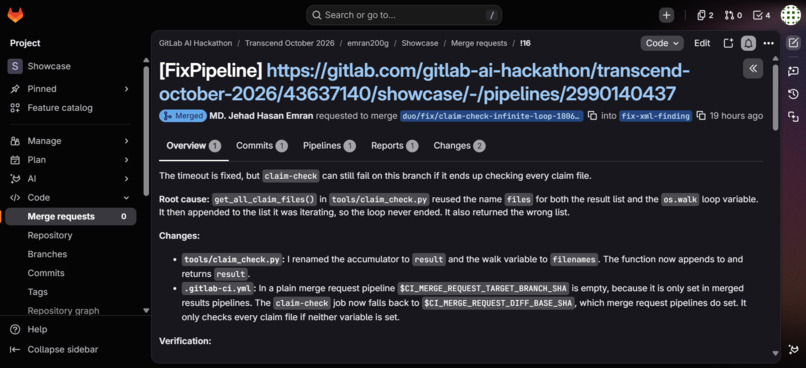
Task: Copy source branch name icon
Action: [x=592, y=116]
